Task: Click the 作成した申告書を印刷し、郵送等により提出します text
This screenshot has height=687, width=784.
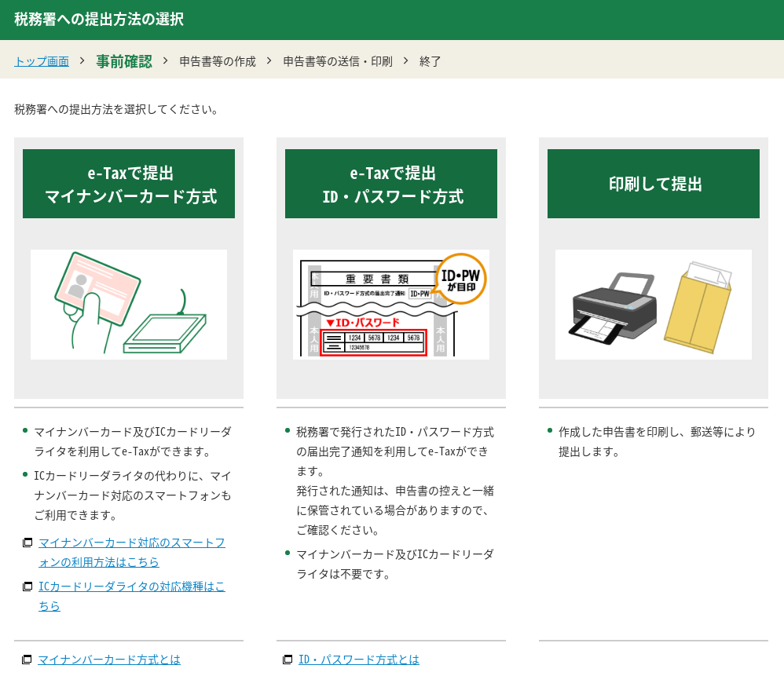Action: point(657,442)
